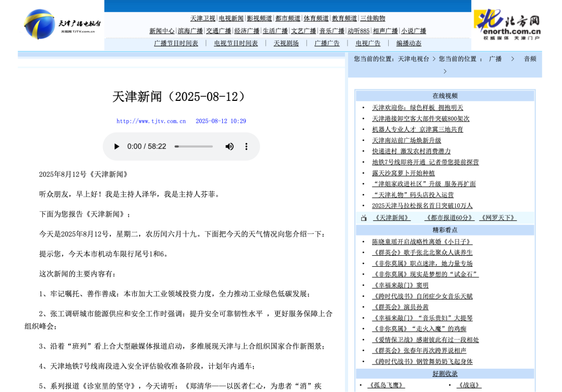Image resolution: width=562 pixels, height=392 pixels.
Task: Open 陈晓童瑶开启战略性离婚《小日子》
Action: click(x=422, y=242)
